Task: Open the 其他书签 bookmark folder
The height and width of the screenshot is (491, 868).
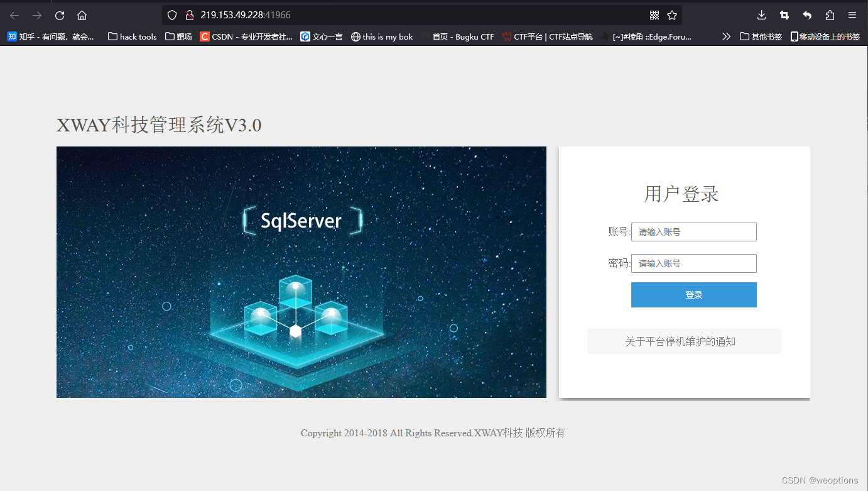Action: click(761, 36)
